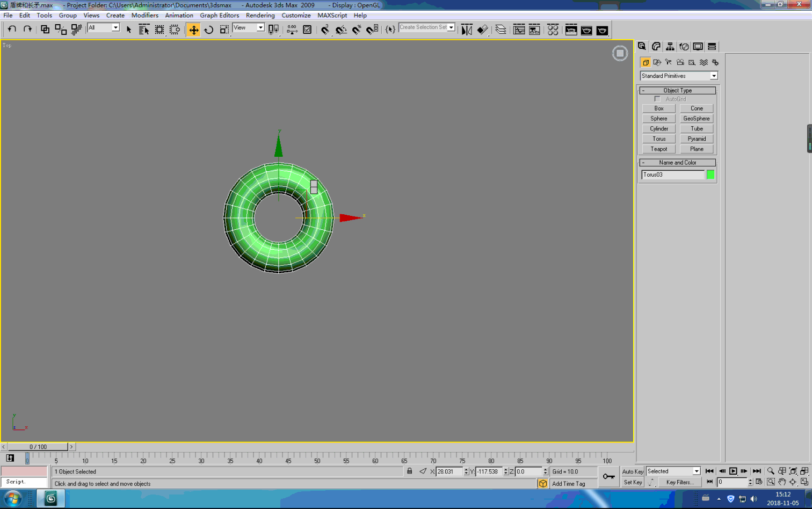
Task: Open the MAXScript menu
Action: click(x=332, y=15)
